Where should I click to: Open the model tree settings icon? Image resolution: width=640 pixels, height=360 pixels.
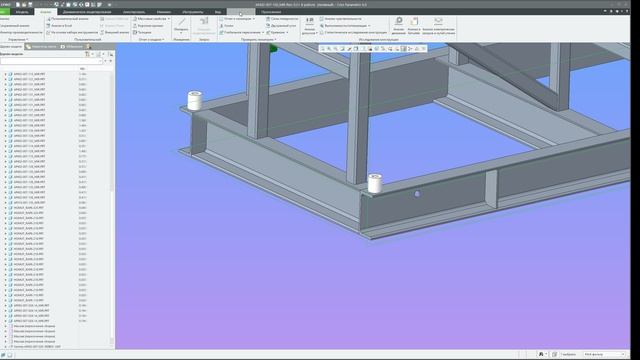tap(87, 54)
